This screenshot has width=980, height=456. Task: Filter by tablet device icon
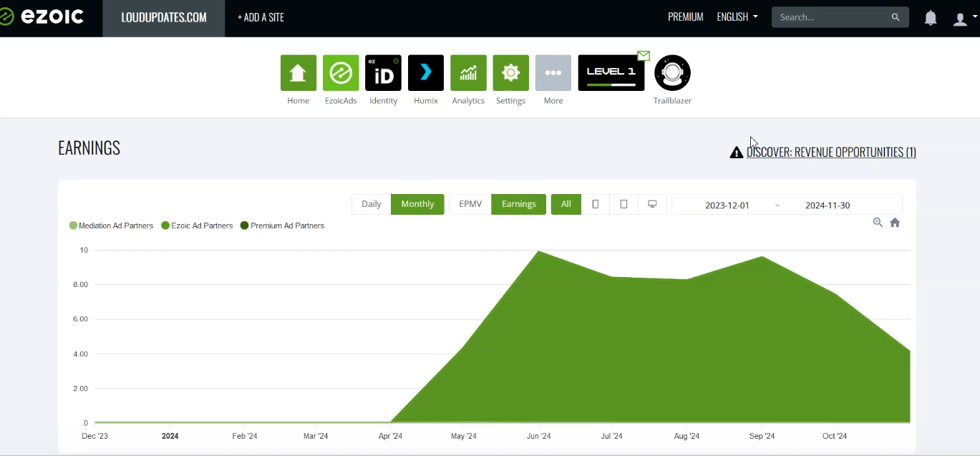pos(624,204)
